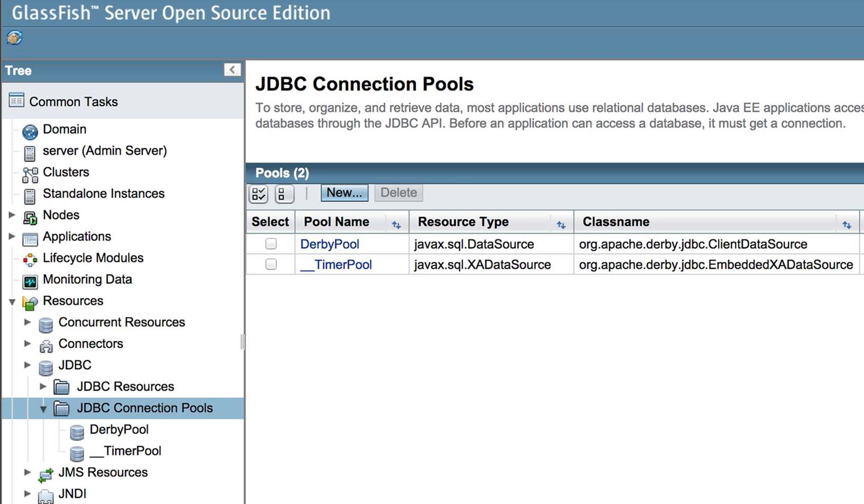Collapse the JDBC Connection Pools node
The image size is (864, 504).
(43, 408)
